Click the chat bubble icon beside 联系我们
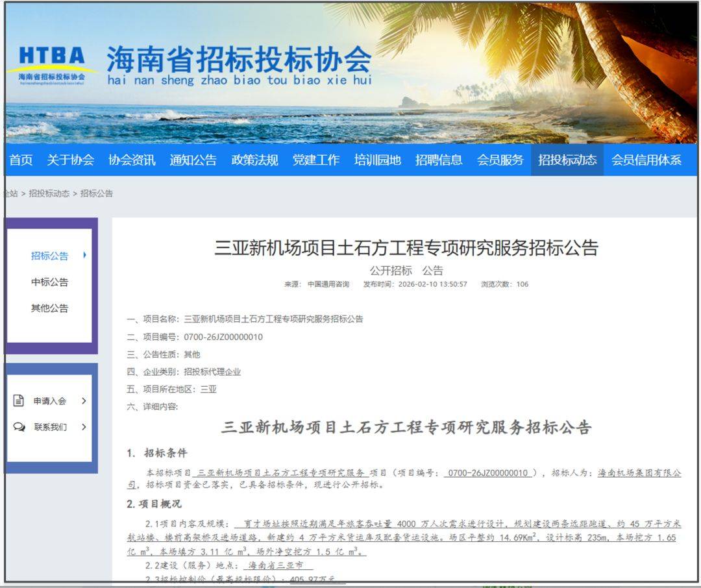The width and height of the screenshot is (701, 588). click(19, 426)
